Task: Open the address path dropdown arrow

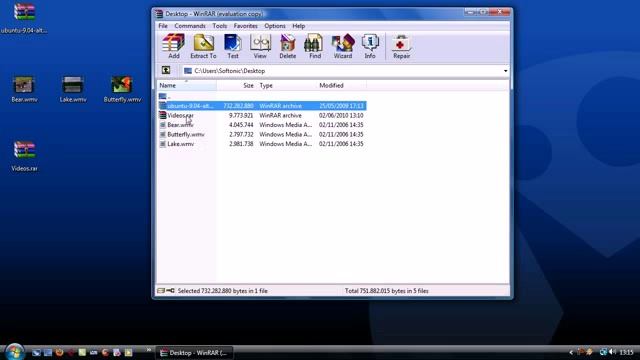Action: [x=505, y=71]
